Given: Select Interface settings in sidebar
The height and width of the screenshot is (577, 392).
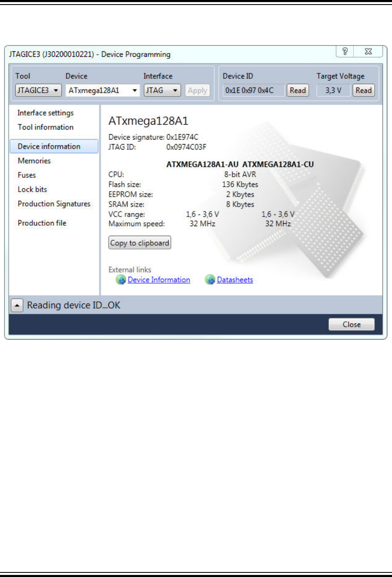Looking at the screenshot, I should 46,113.
